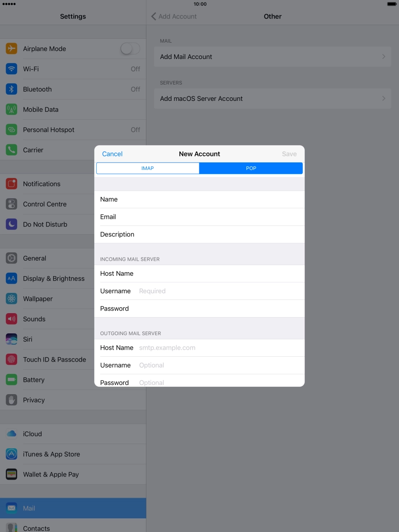Choose the POP account type
Viewport: 399px width, 532px height.
(250, 168)
